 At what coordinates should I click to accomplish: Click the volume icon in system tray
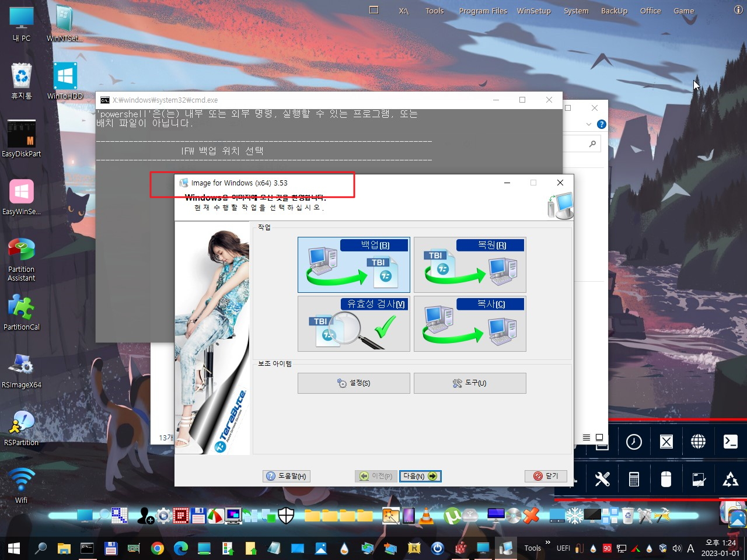pos(677,548)
